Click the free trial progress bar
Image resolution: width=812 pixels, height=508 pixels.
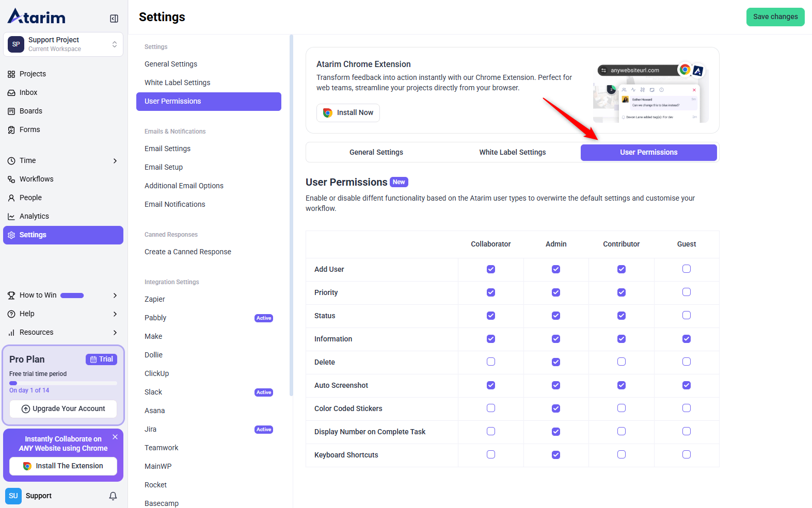(63, 383)
